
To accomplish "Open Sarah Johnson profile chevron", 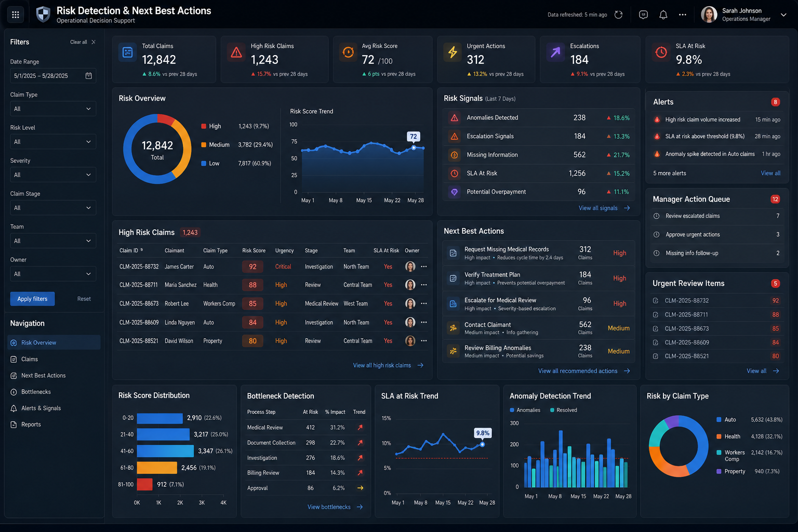I will 783,15.
